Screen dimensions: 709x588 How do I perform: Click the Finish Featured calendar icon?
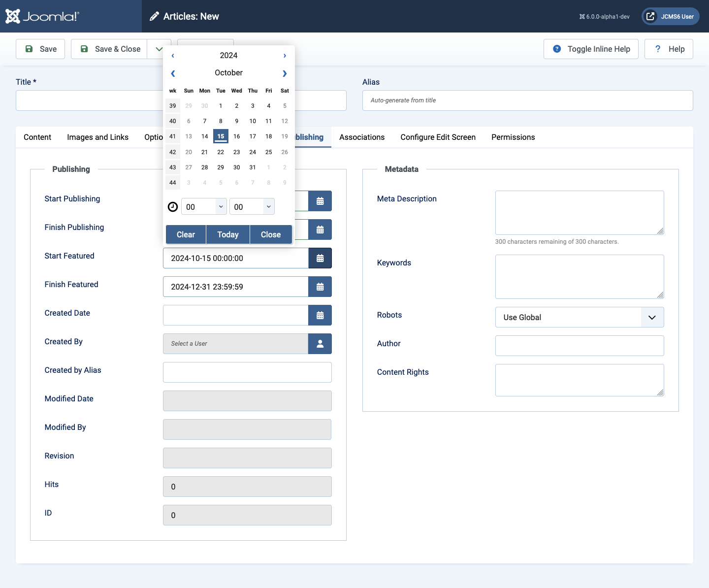coord(320,287)
